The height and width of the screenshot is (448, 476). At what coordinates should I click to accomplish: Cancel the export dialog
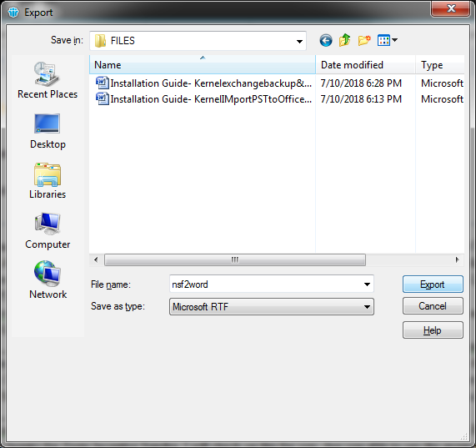point(433,306)
